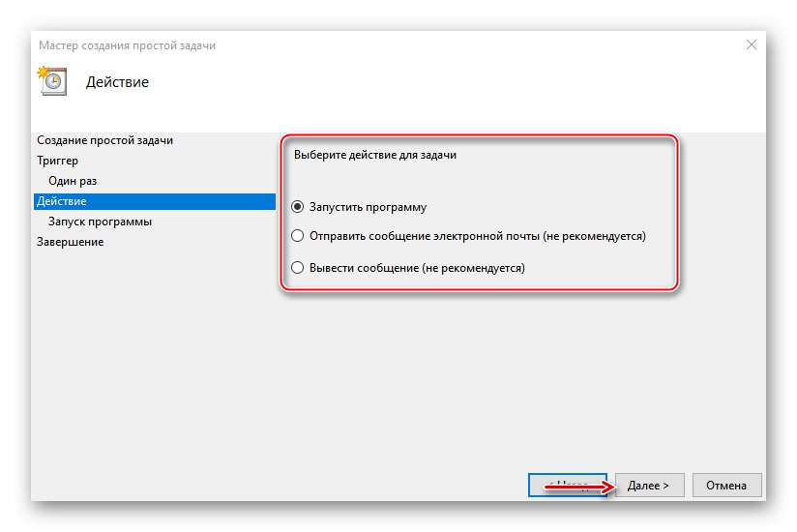The width and height of the screenshot is (797, 532).
Task: Click the "Мастер создания простой задачи" title bar
Action: (127, 45)
